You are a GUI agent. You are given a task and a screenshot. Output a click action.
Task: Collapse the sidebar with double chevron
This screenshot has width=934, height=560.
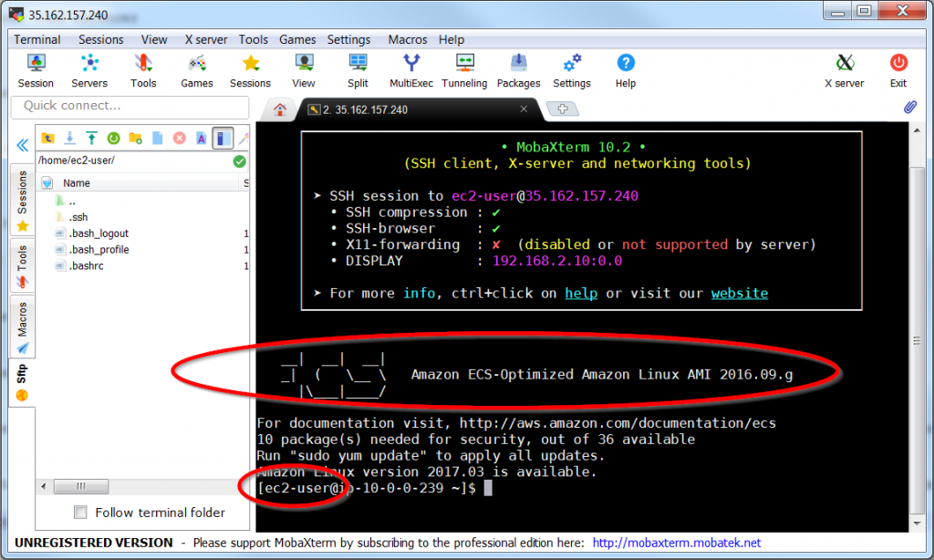[22, 145]
